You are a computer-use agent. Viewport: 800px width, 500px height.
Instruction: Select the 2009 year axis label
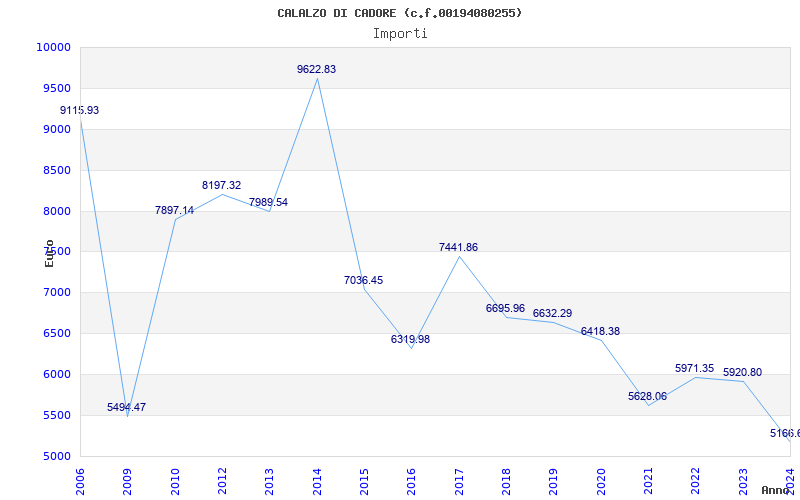tap(128, 482)
